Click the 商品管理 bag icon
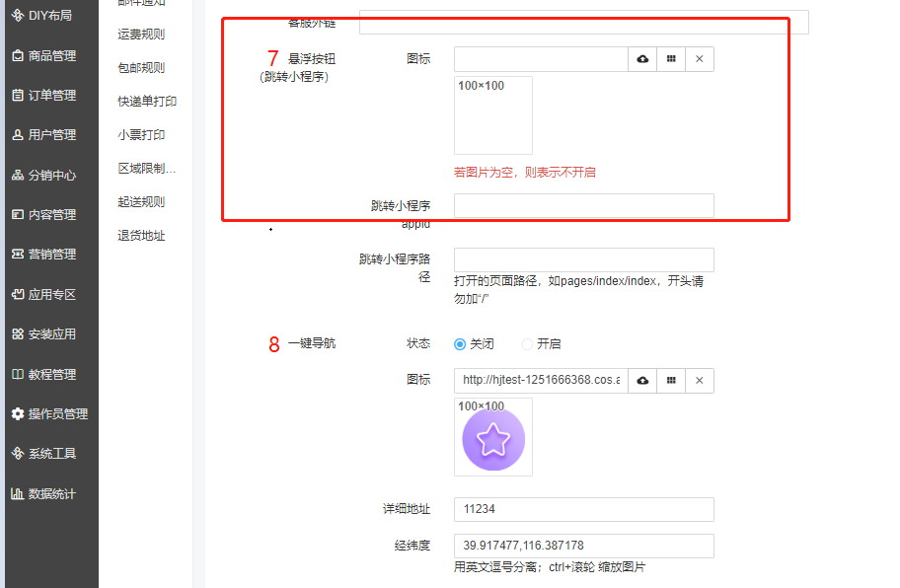 click(18, 55)
